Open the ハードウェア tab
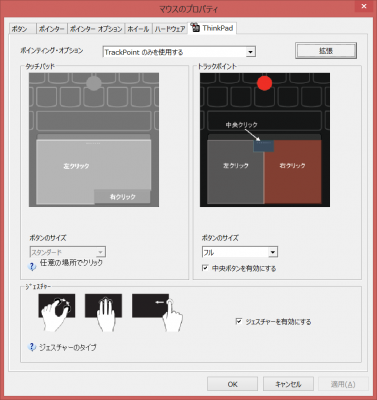 [x=170, y=29]
